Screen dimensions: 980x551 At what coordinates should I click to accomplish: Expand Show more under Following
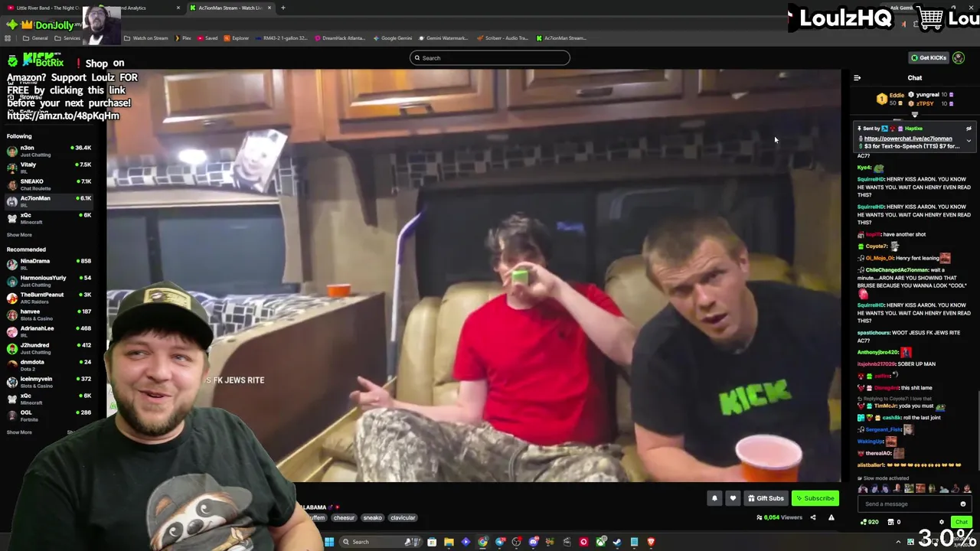click(20, 235)
